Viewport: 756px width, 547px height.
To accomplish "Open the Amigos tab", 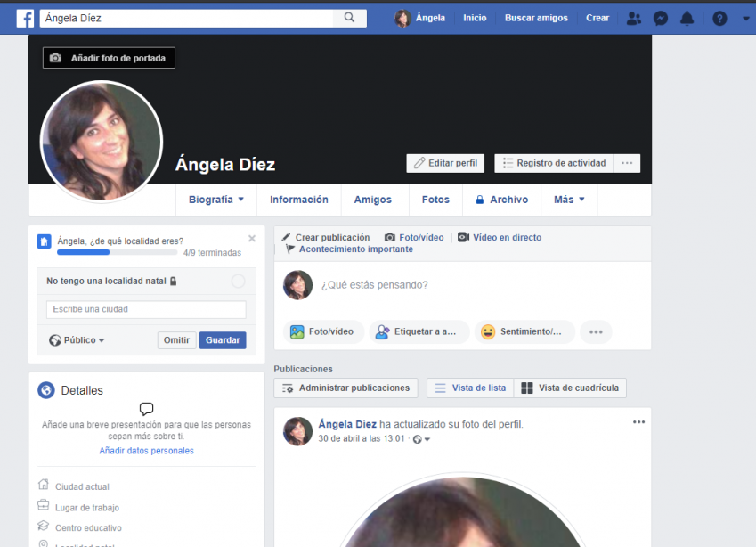I will [372, 200].
